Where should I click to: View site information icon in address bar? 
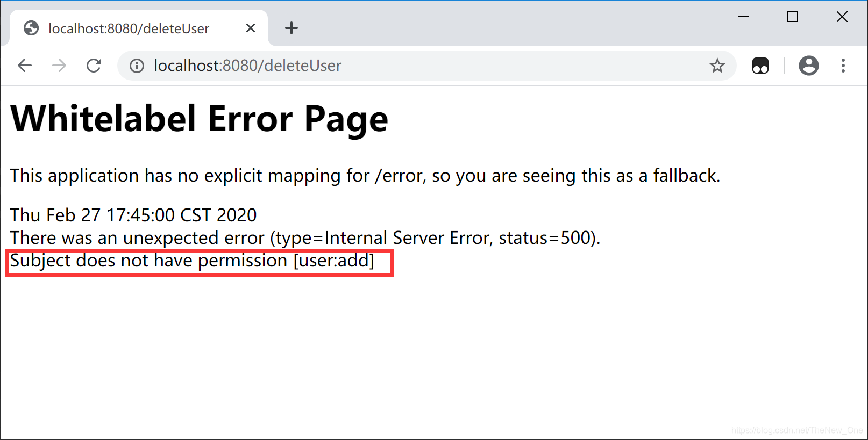(137, 66)
